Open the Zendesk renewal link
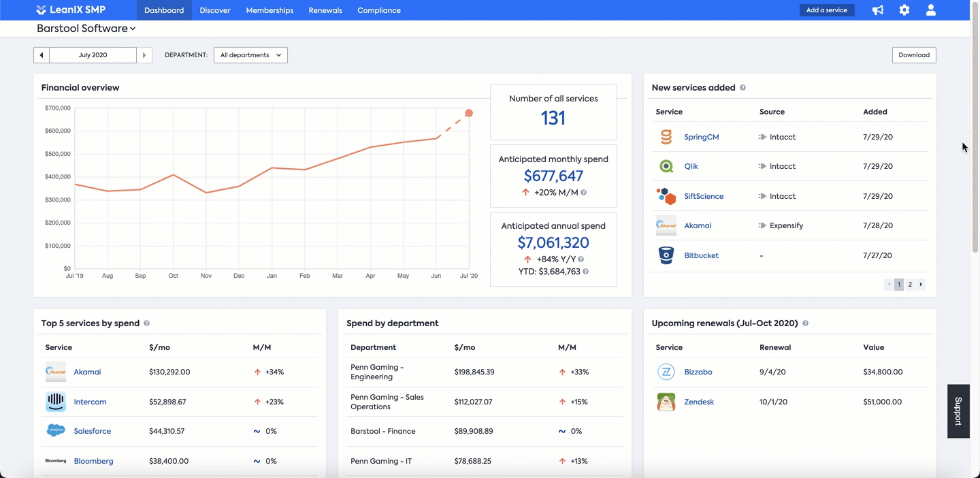Viewport: 980px width, 478px height. pyautogui.click(x=699, y=402)
